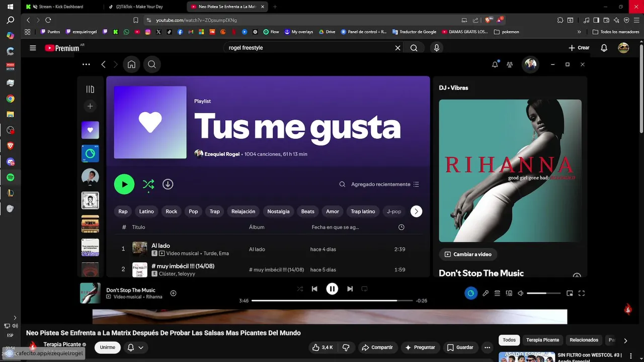The width and height of the screenshot is (644, 362).
Task: Open the Spotify mini player
Action: pyautogui.click(x=570, y=293)
